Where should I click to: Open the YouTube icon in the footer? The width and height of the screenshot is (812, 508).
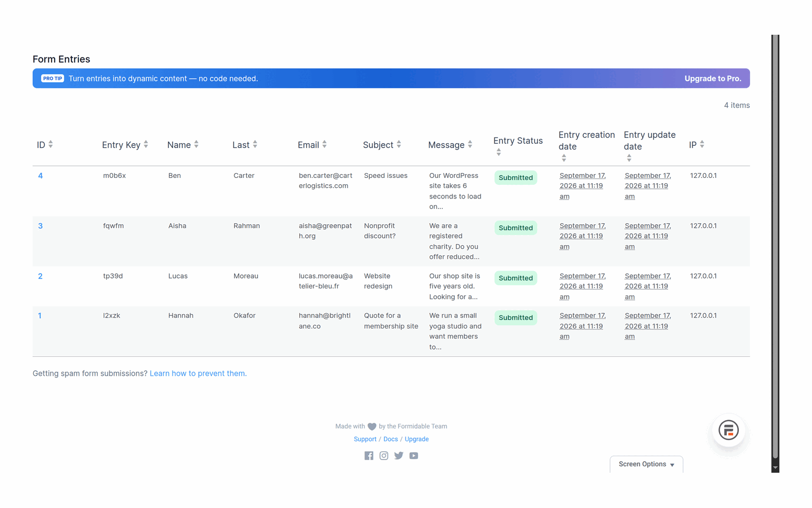pos(414,456)
